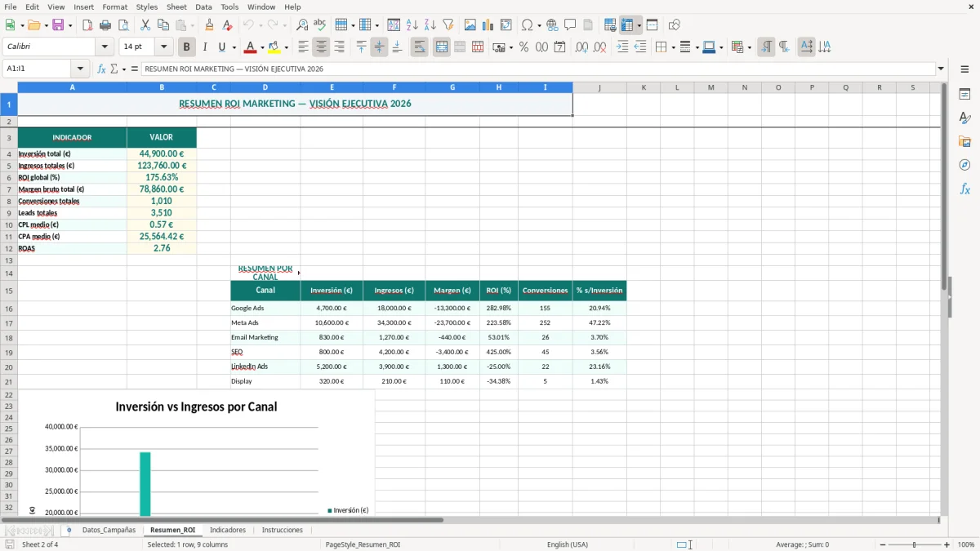The height and width of the screenshot is (551, 980).
Task: Expand the formula bar
Action: 941,69
